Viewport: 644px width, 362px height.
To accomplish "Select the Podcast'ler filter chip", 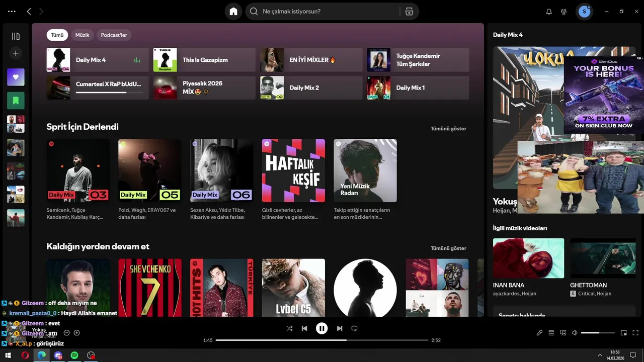I will point(114,35).
